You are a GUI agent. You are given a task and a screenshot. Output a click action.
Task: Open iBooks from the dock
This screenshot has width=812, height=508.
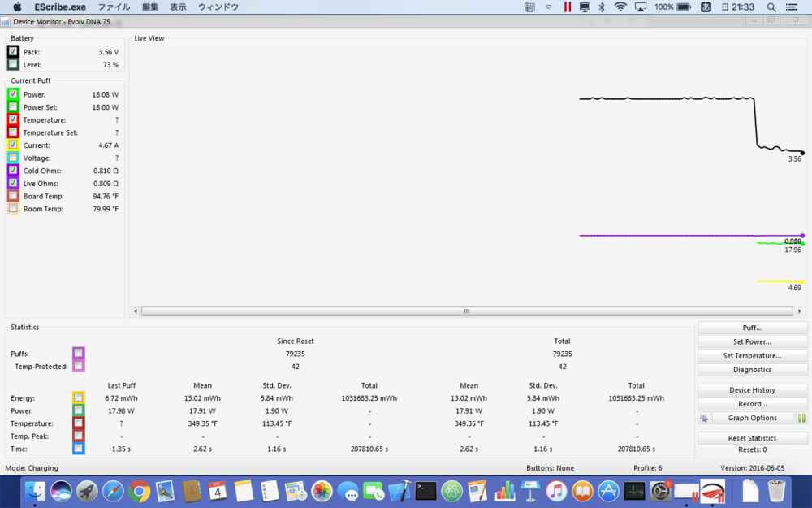(582, 490)
